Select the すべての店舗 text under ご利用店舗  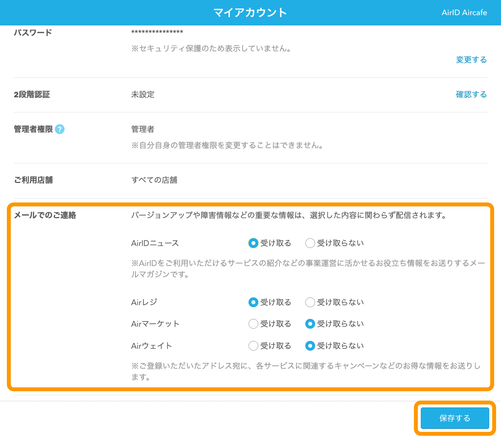point(155,180)
